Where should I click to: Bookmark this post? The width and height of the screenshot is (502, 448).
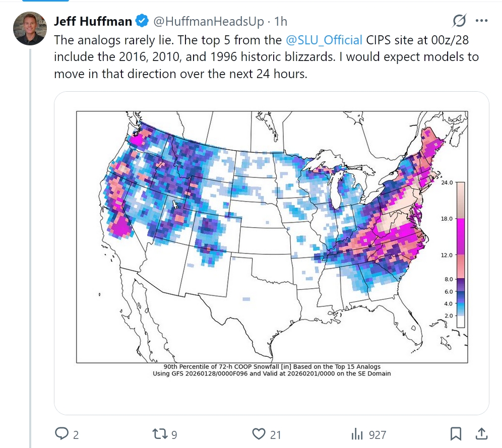click(456, 434)
